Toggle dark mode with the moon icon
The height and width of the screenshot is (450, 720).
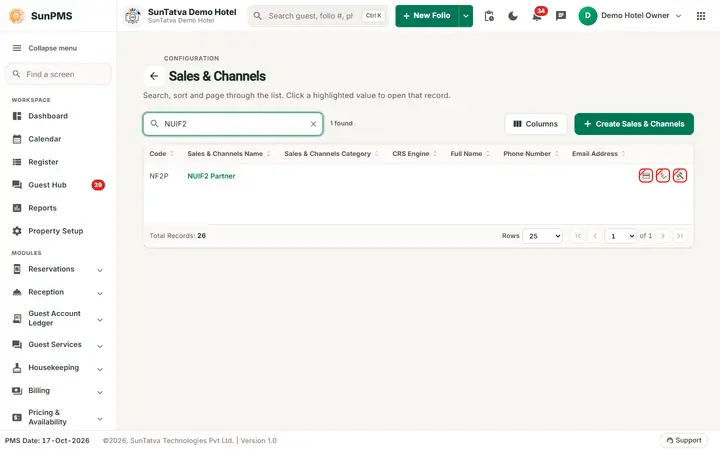(x=513, y=16)
